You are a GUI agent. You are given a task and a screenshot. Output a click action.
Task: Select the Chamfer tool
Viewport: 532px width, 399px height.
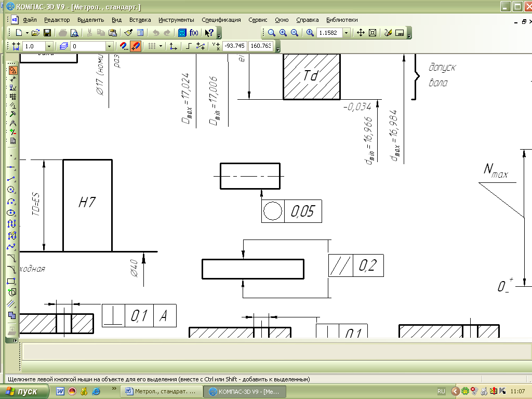pos(11,258)
